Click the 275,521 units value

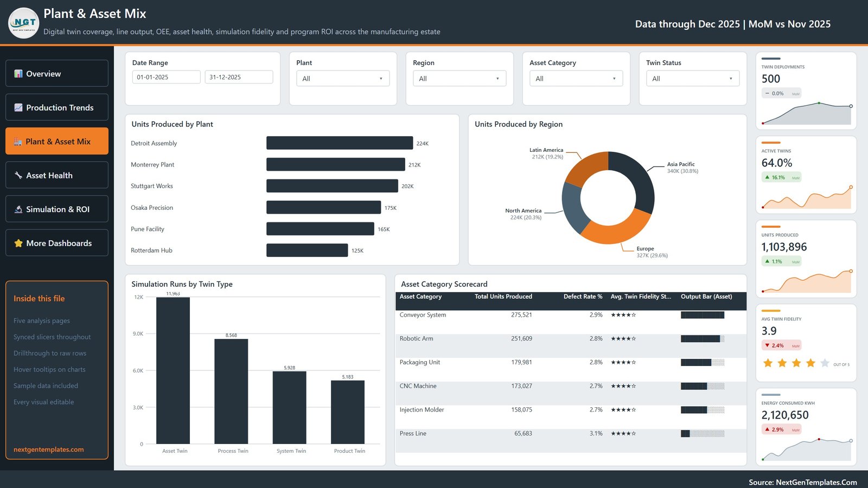point(521,315)
